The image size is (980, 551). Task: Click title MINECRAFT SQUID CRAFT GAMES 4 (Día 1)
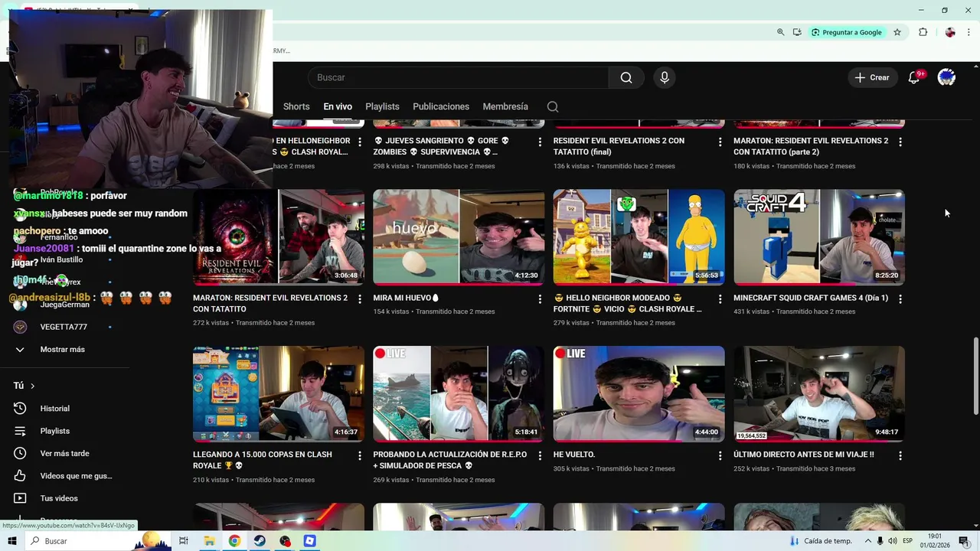[x=811, y=298]
